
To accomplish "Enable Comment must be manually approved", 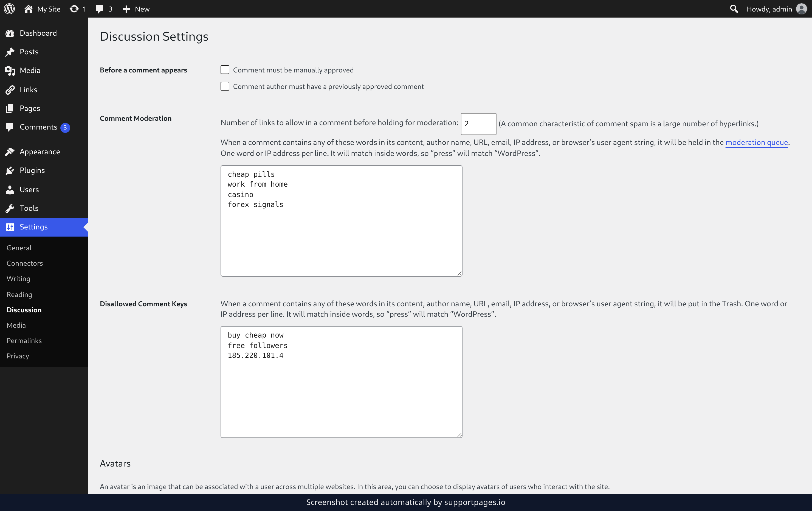I will (225, 70).
